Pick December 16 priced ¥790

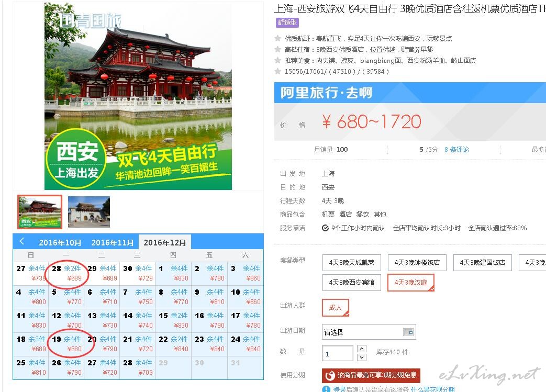pos(209,320)
